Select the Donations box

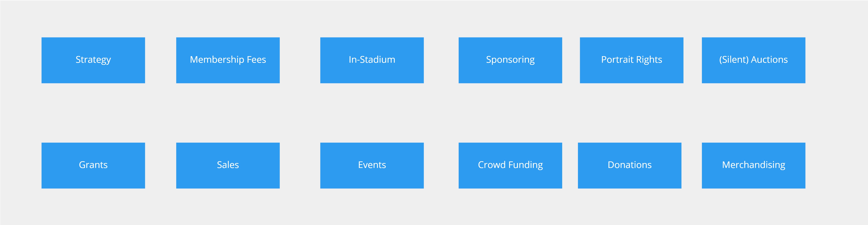(629, 165)
